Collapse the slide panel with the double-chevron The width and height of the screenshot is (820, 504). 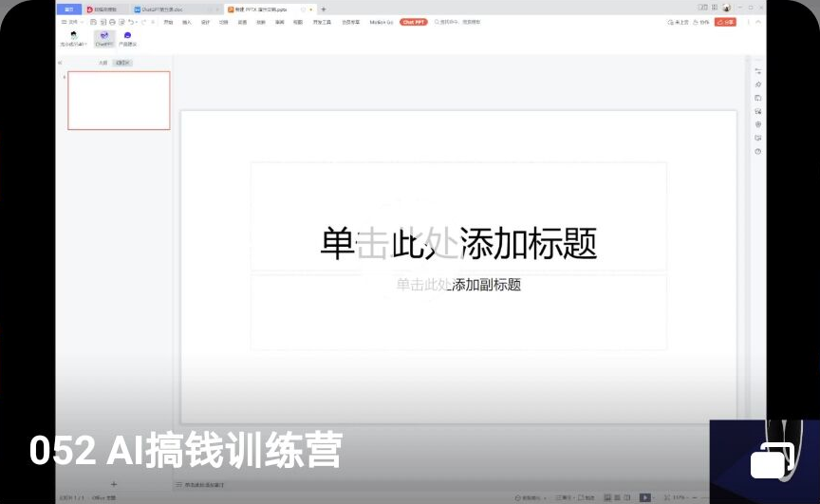[61, 63]
